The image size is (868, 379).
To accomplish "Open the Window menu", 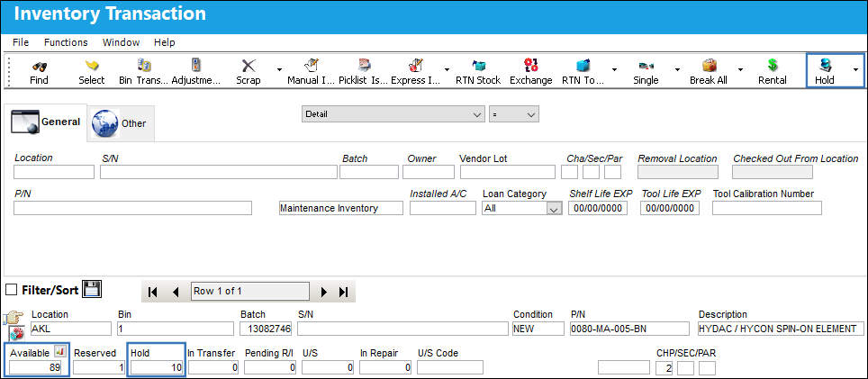I will (121, 42).
